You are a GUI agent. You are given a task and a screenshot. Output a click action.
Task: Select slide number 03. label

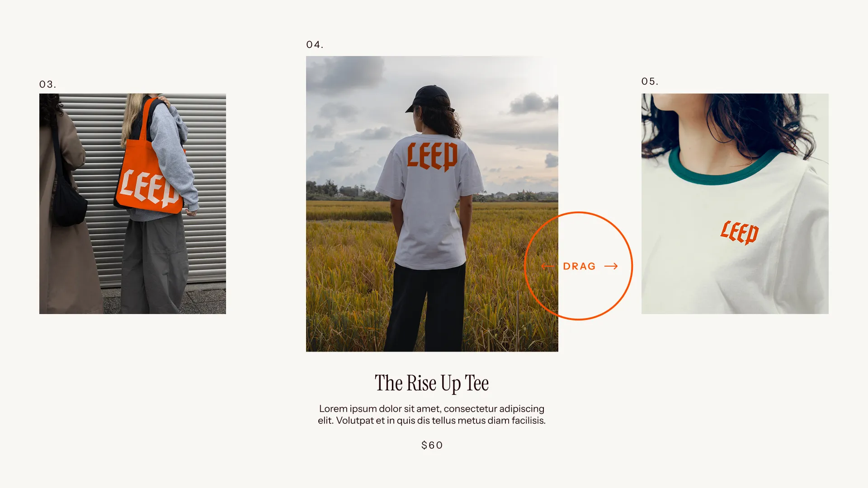[x=47, y=84]
